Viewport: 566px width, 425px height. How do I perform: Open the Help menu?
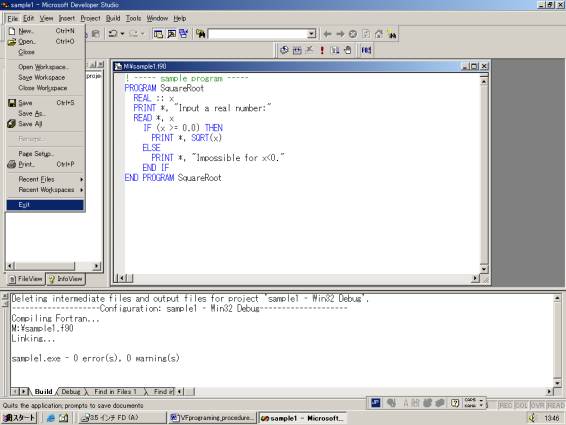pos(179,18)
